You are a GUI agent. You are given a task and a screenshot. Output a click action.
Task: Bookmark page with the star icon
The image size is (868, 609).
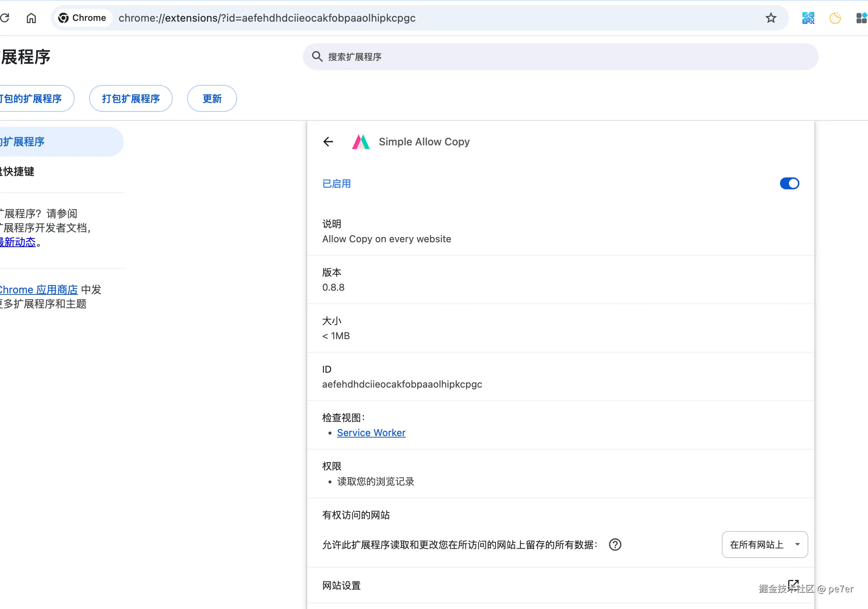pyautogui.click(x=770, y=18)
